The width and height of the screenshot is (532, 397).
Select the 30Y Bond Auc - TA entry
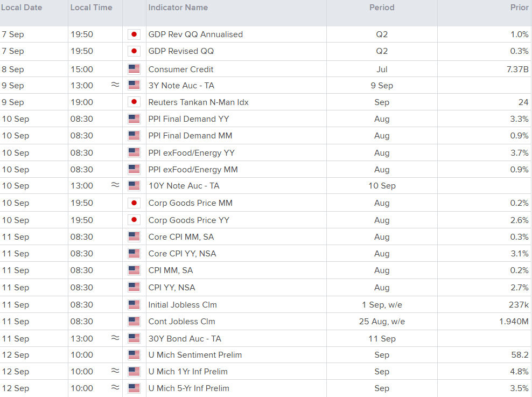pos(185,339)
